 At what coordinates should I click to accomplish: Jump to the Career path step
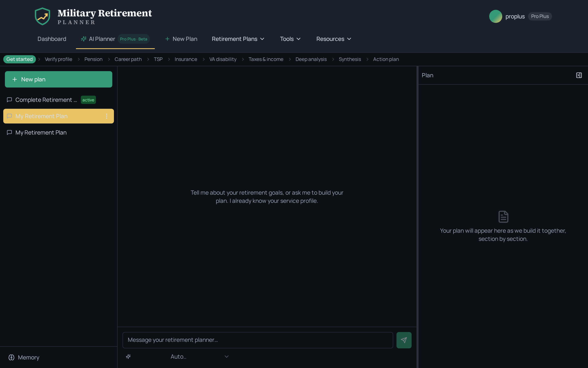point(128,59)
